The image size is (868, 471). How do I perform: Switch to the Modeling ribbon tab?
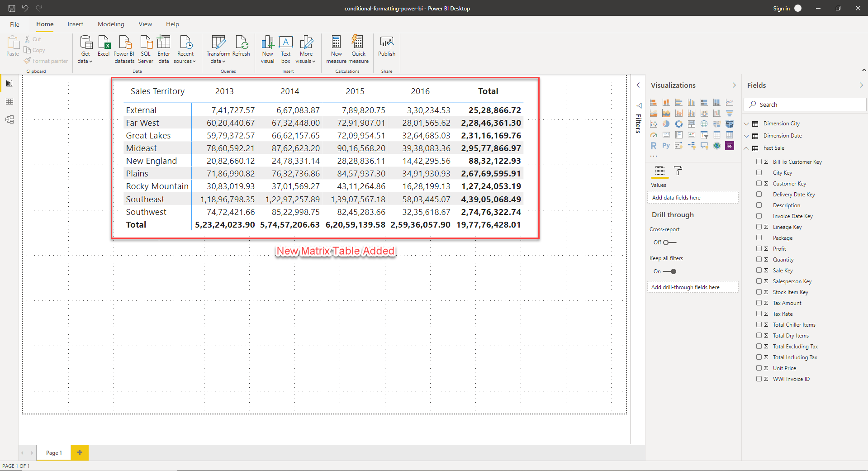coord(111,24)
